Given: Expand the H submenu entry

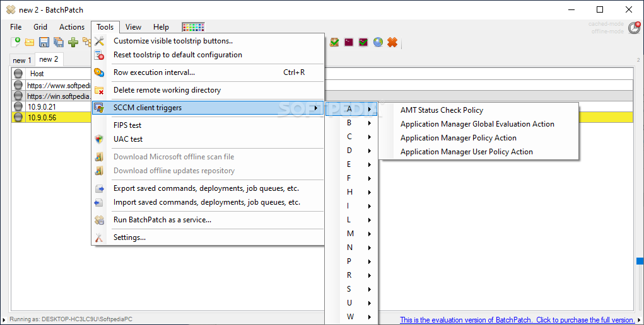Looking at the screenshot, I should (x=351, y=192).
